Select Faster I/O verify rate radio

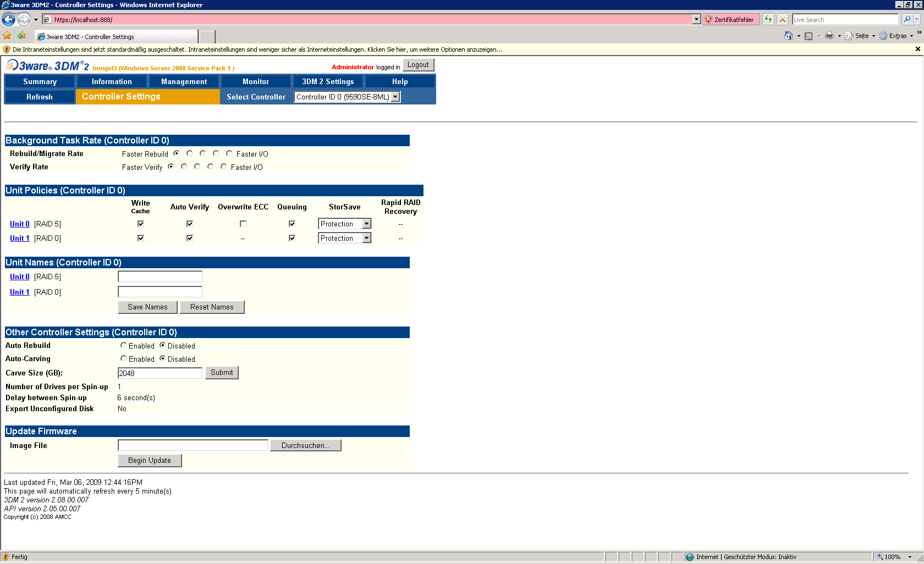coord(223,167)
